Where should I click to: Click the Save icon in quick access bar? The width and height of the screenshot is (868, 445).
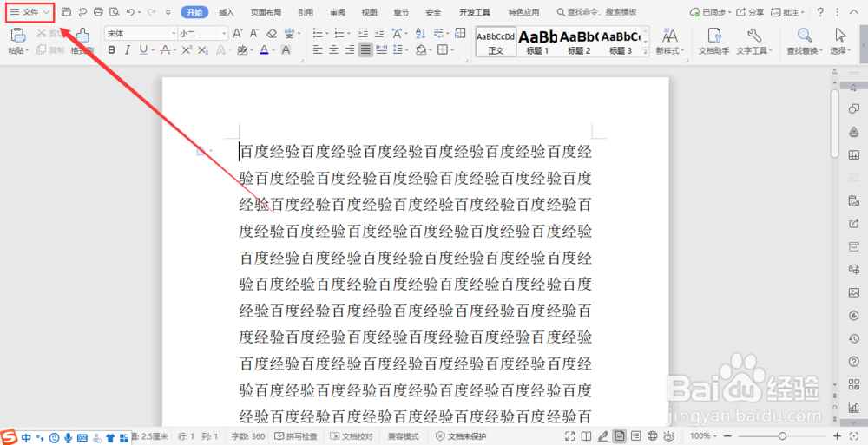point(67,11)
